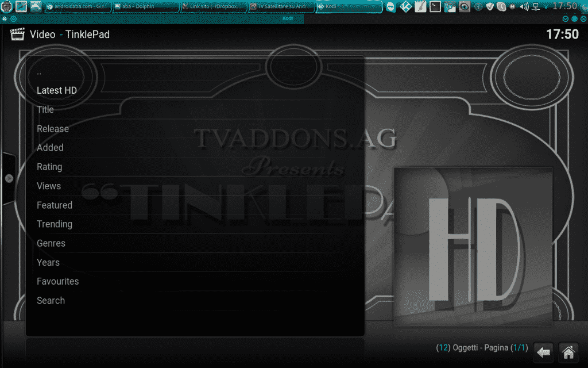Select the Added list entry
Image resolution: width=588 pixels, height=368 pixels.
pos(195,148)
